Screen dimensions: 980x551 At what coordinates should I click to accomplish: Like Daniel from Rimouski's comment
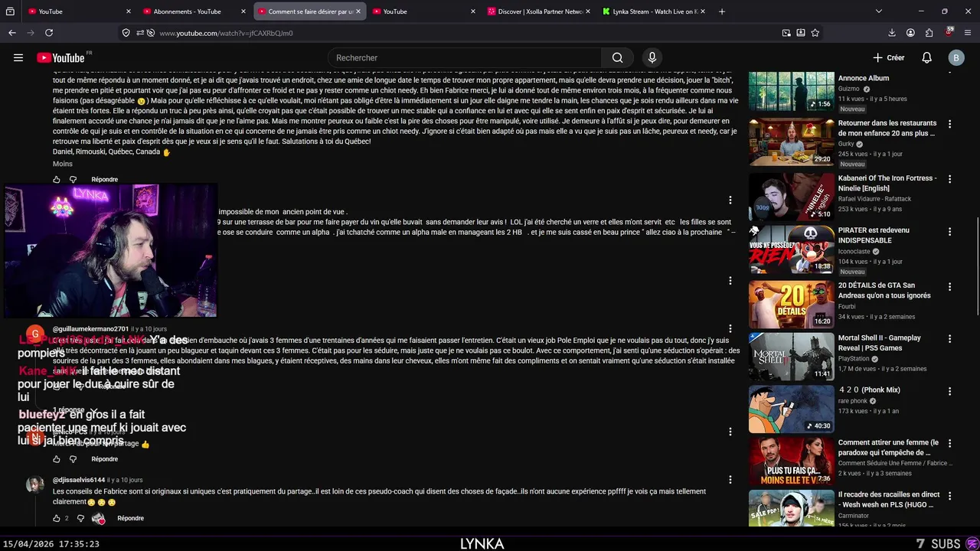point(56,179)
